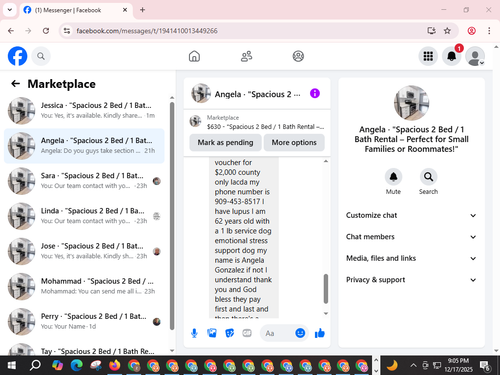Image resolution: width=500 pixels, height=375 pixels.
Task: Click the chat messages scrollbar thumb
Action: [x=326, y=289]
